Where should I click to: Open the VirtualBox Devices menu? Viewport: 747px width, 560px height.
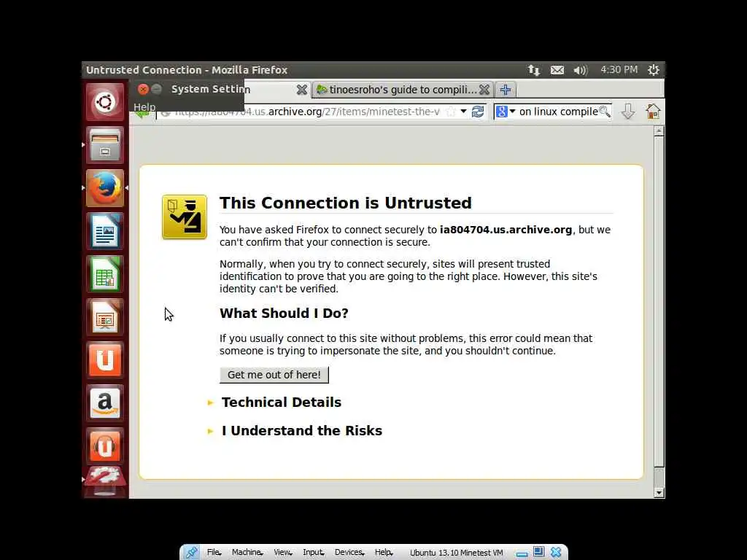(349, 553)
